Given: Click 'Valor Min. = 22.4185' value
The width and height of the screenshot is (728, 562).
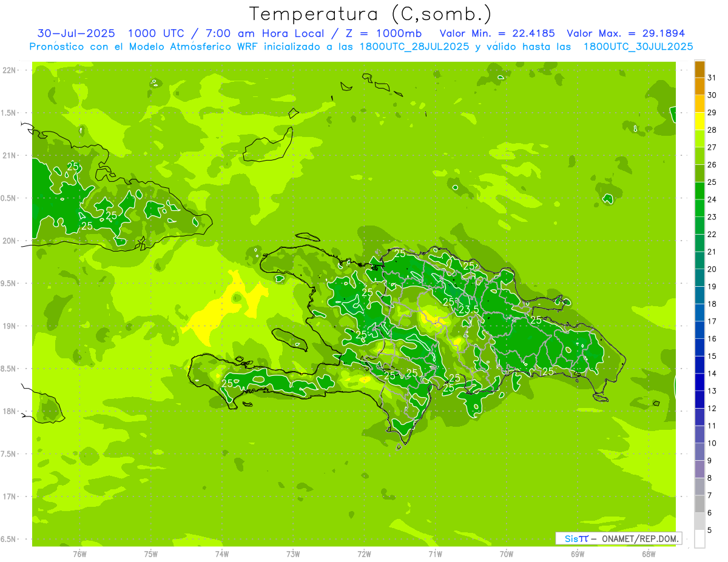Looking at the screenshot, I should tap(497, 33).
